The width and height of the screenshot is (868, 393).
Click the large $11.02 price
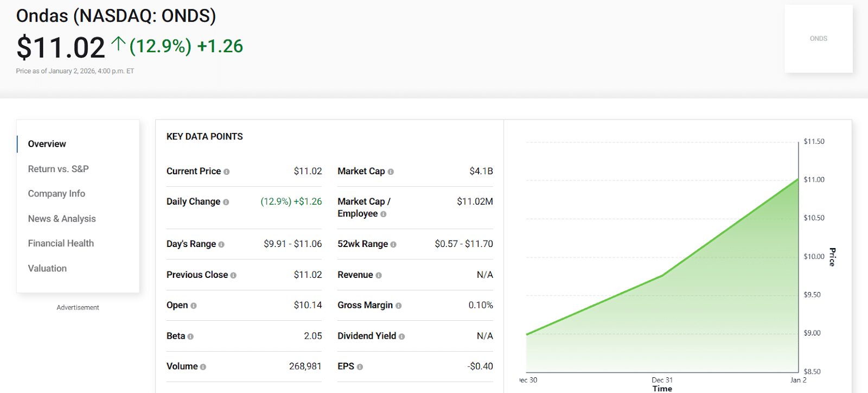pyautogui.click(x=60, y=47)
